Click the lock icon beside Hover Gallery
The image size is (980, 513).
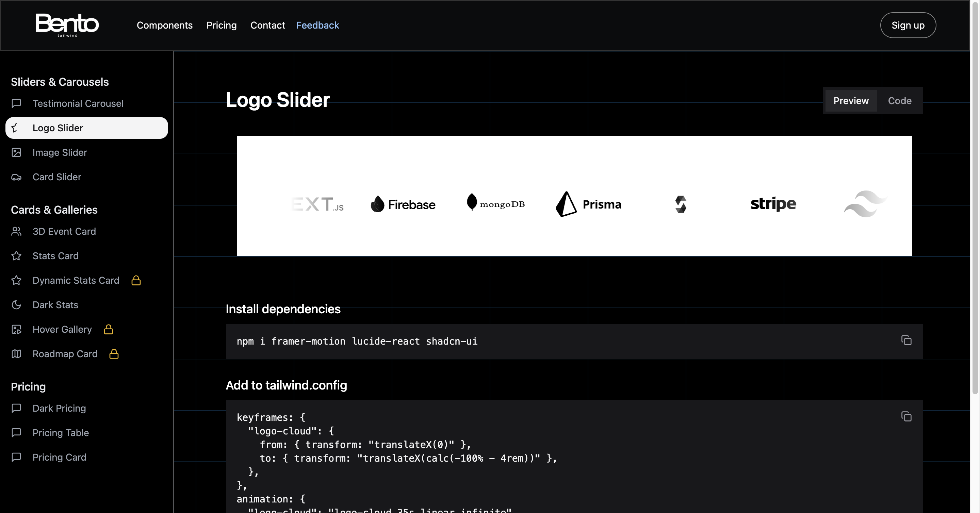(x=109, y=329)
